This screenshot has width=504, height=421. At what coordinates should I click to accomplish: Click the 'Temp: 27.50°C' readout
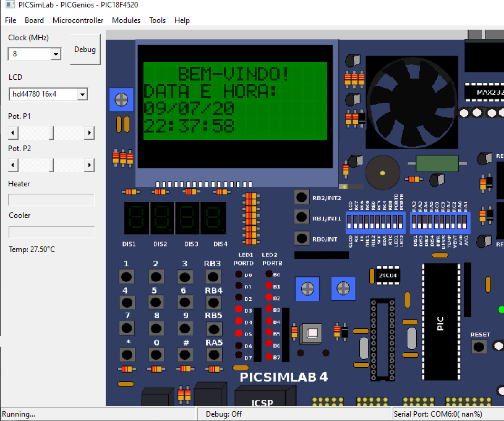coord(32,250)
